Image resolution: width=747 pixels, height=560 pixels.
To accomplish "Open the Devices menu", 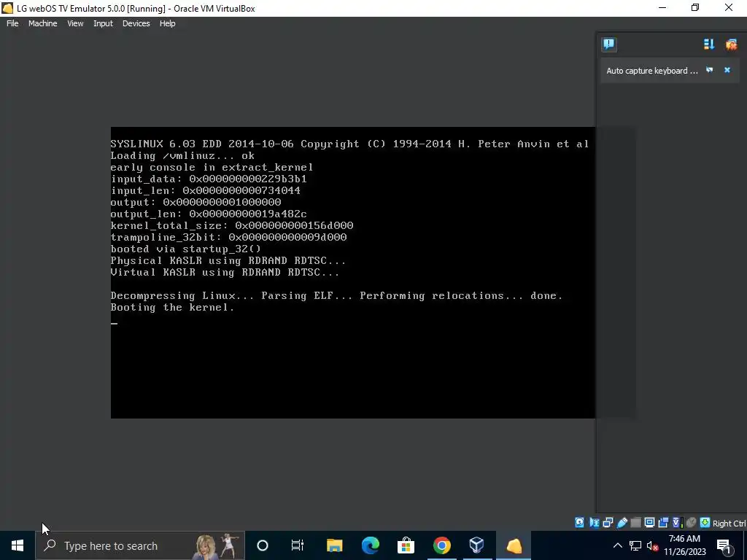I will point(136,23).
